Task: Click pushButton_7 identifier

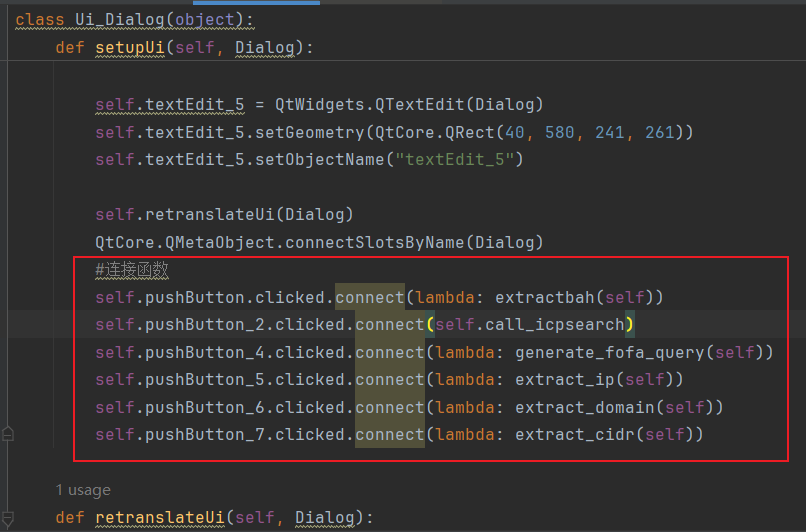Action: [x=205, y=435]
